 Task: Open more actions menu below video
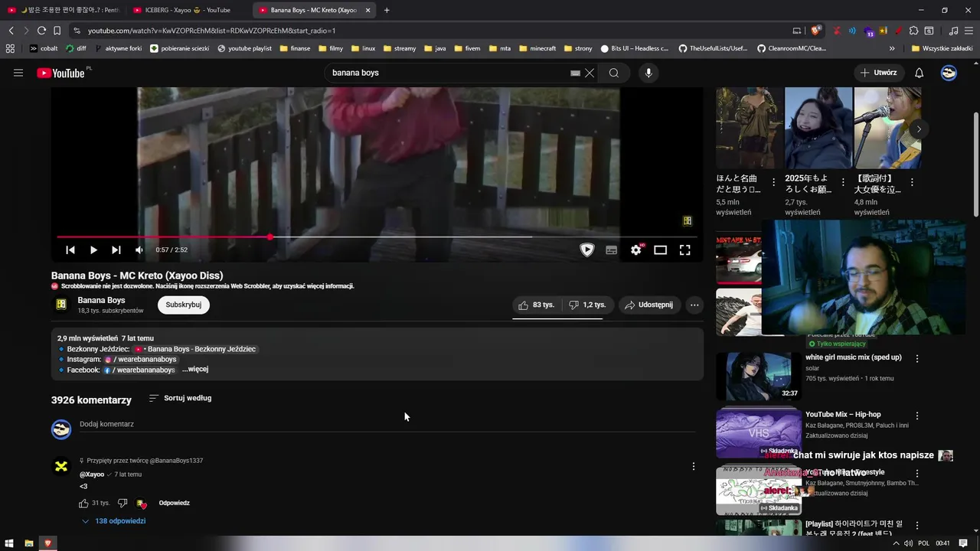(694, 305)
